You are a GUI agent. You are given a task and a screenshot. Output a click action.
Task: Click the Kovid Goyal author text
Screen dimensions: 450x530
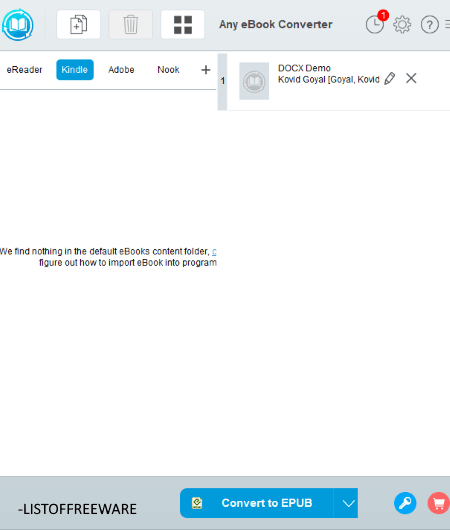328,80
